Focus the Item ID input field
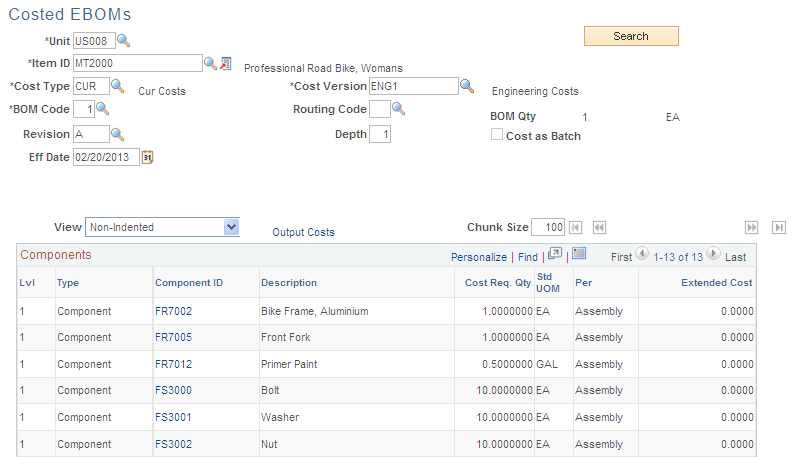This screenshot has width=794, height=457. [138, 63]
